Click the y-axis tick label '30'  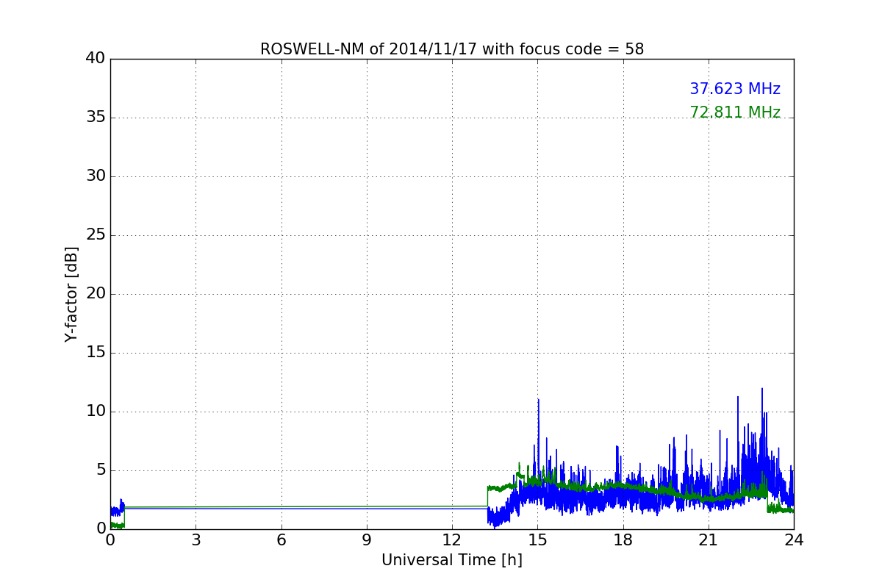pos(96,176)
